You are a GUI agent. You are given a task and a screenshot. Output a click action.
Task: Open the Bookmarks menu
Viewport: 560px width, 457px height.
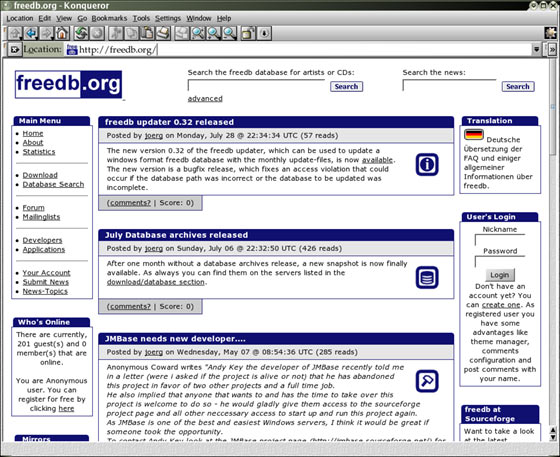click(x=109, y=18)
